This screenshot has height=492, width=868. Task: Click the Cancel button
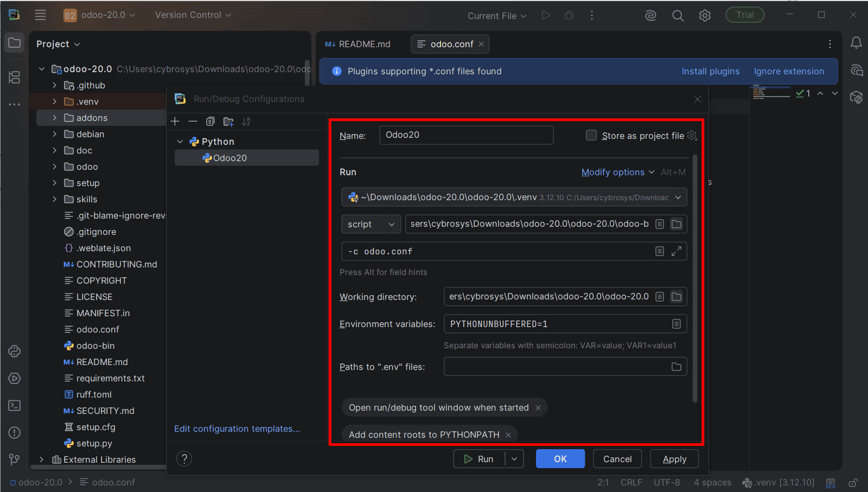617,459
